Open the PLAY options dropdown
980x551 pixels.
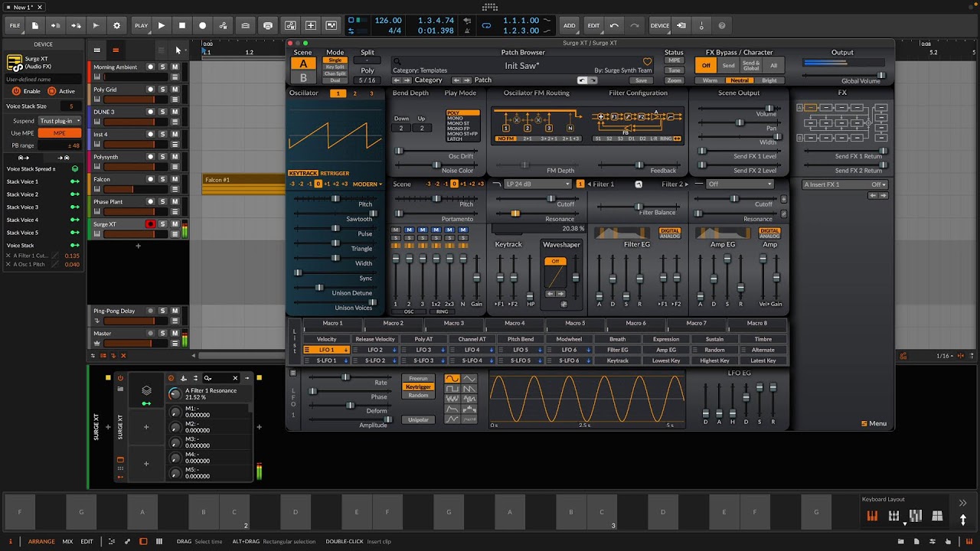pos(142,25)
